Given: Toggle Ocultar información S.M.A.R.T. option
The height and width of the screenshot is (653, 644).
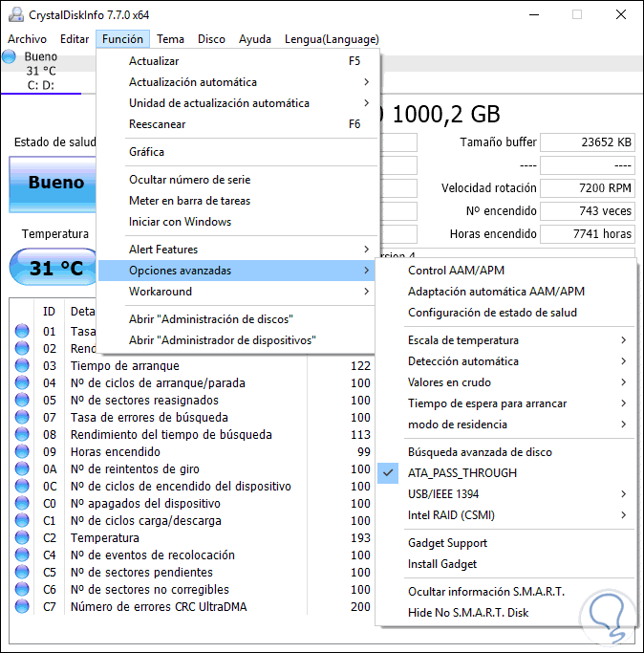Looking at the screenshot, I should pyautogui.click(x=505, y=592).
